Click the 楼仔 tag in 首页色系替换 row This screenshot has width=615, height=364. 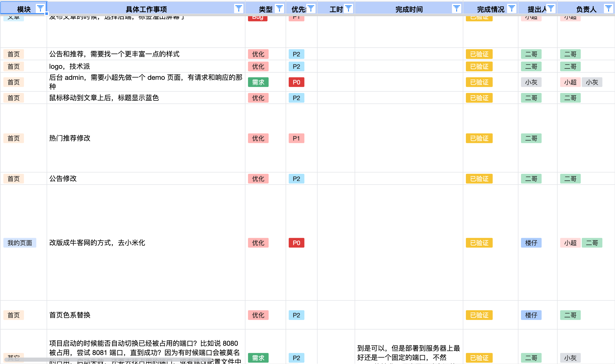pyautogui.click(x=531, y=315)
